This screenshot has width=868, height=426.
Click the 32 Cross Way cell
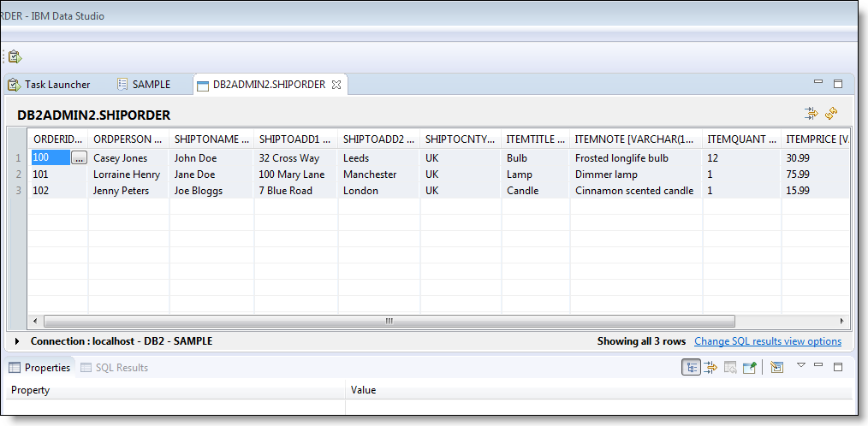point(296,158)
